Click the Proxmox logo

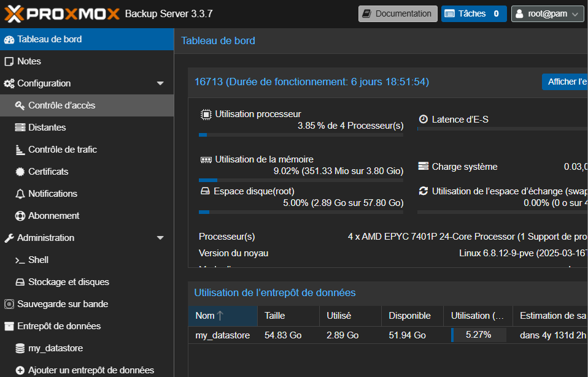click(x=62, y=14)
